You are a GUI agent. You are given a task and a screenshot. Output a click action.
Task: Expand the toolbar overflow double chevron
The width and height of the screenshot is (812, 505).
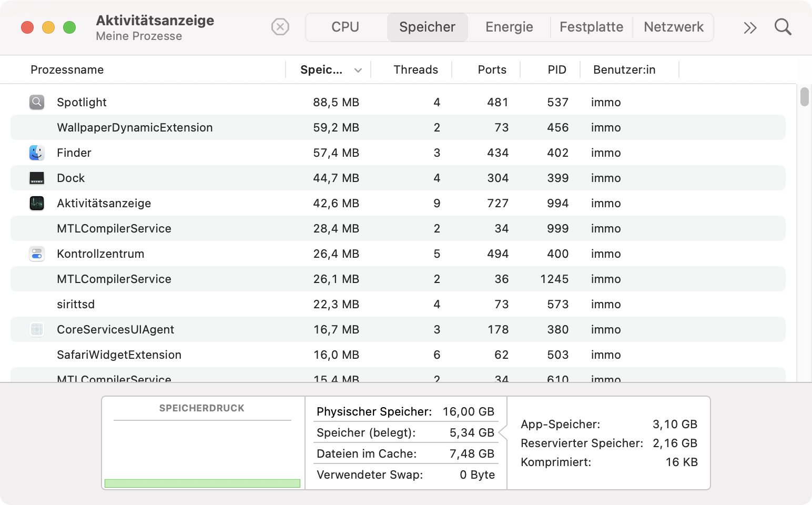click(x=750, y=27)
